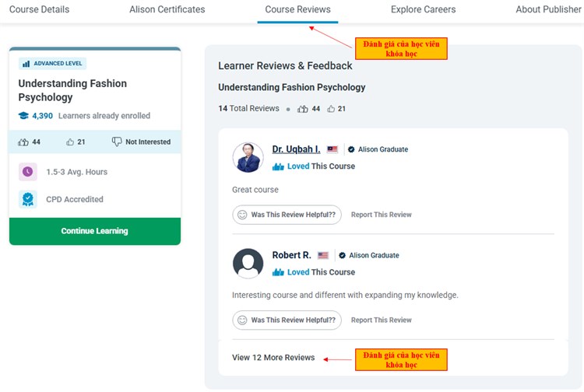Mark Robert R.'s review as helpful
Viewport: 584px width, 392px height.
click(287, 320)
